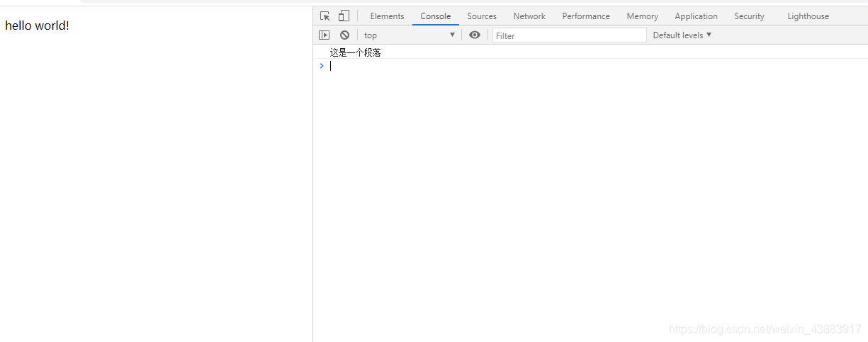Toggle the device toolbar icon
868x342 pixels.
coord(344,16)
